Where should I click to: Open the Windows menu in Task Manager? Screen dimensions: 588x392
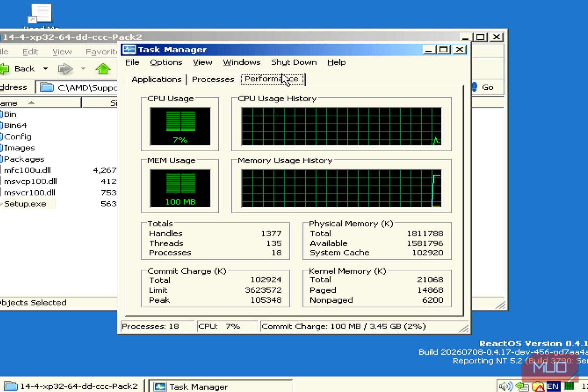tap(242, 62)
